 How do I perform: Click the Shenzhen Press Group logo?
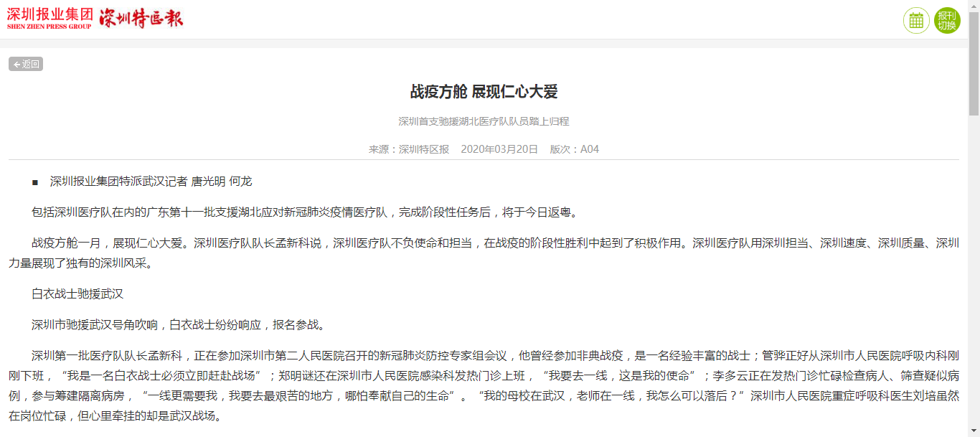coord(50,19)
